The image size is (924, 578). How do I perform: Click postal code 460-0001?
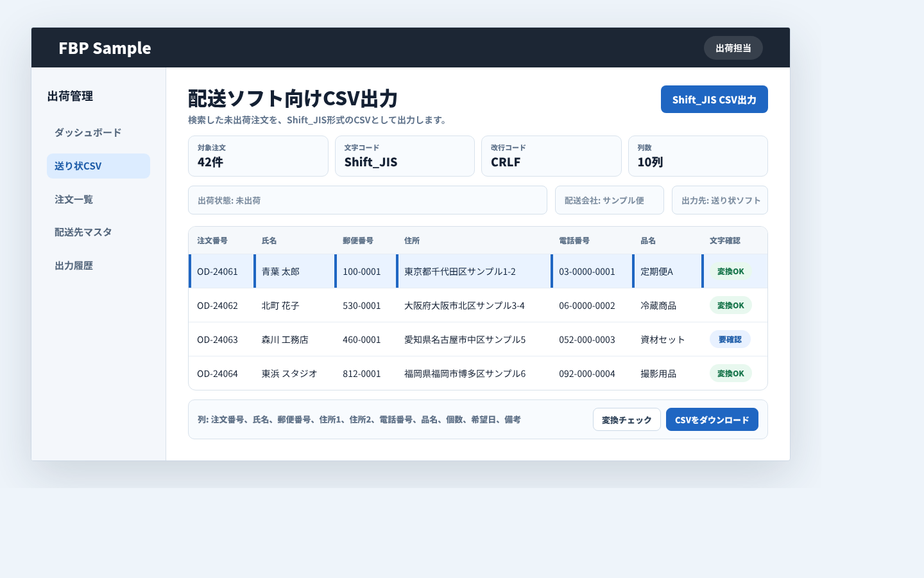coord(362,340)
